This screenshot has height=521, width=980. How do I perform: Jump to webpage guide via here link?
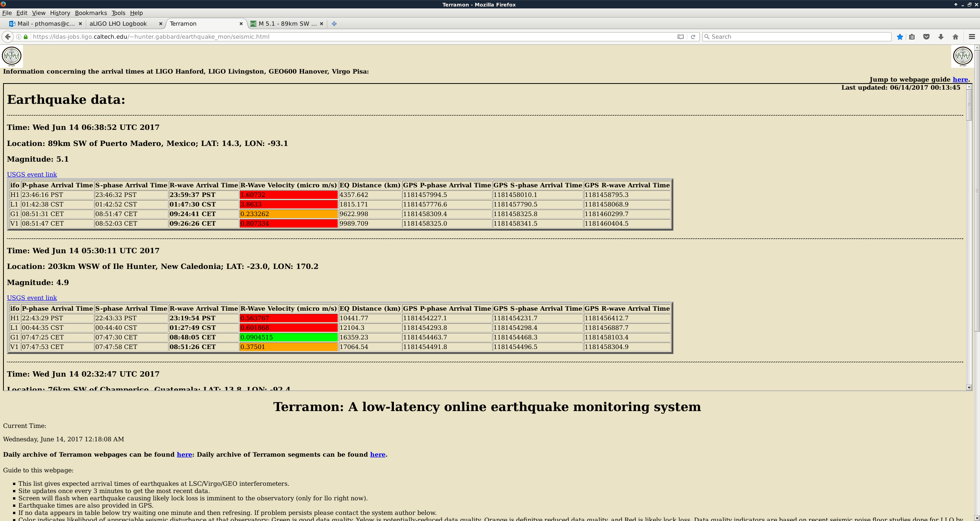pos(960,80)
